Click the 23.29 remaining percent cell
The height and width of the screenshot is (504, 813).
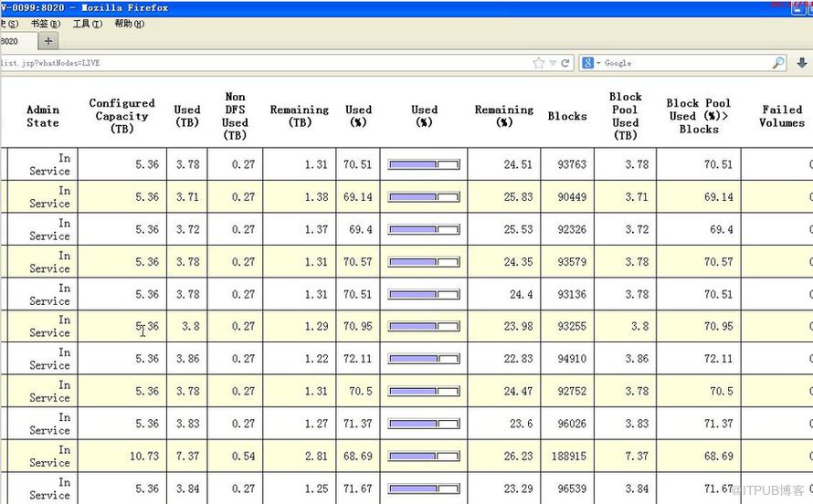(x=504, y=488)
